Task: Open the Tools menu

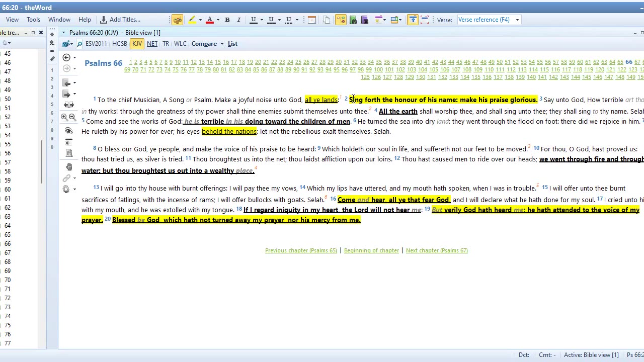Action: coord(34,20)
